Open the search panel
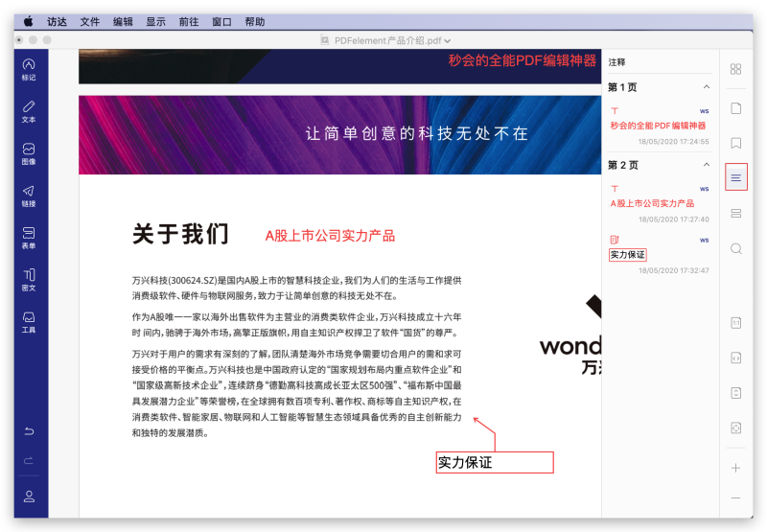Image resolution: width=767 pixels, height=532 pixels. 735,248
